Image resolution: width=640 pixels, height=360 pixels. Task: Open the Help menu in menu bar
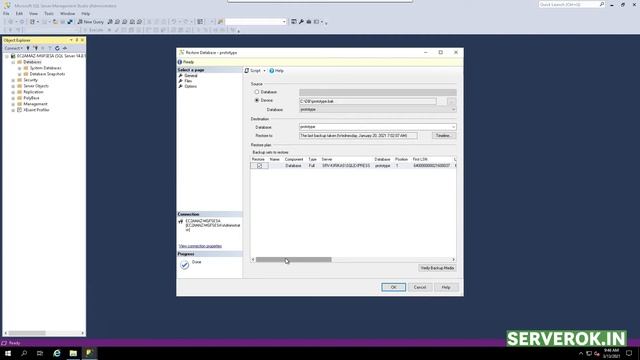click(x=85, y=13)
